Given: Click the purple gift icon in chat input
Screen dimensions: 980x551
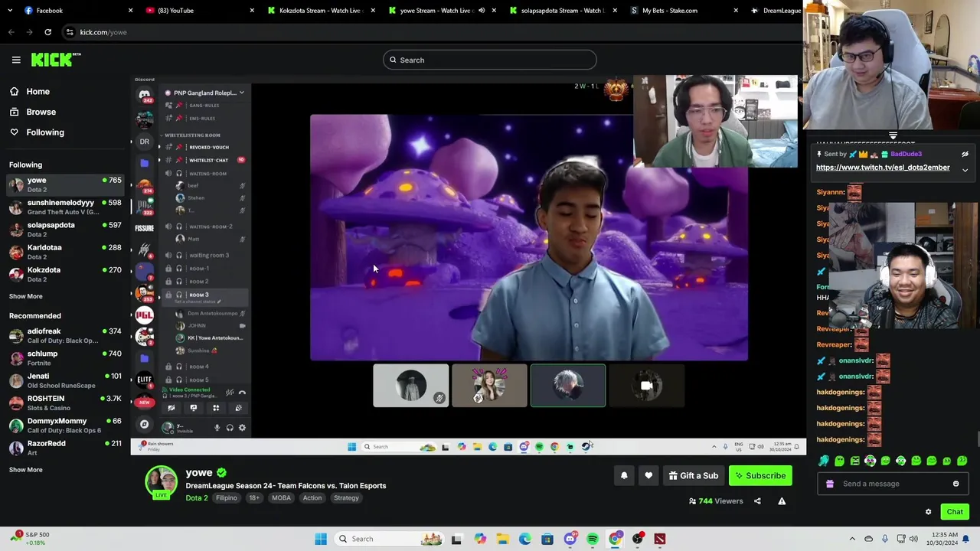Looking at the screenshot, I should point(830,484).
